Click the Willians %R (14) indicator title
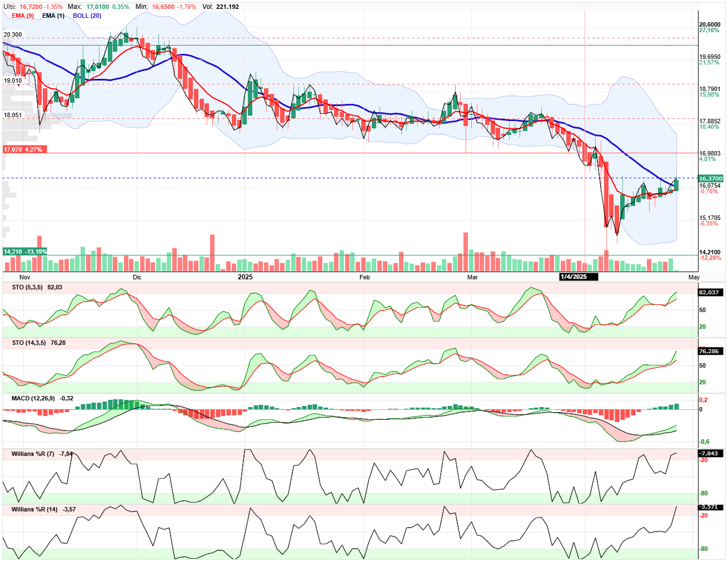Screen dimensions: 728x562 [34, 509]
